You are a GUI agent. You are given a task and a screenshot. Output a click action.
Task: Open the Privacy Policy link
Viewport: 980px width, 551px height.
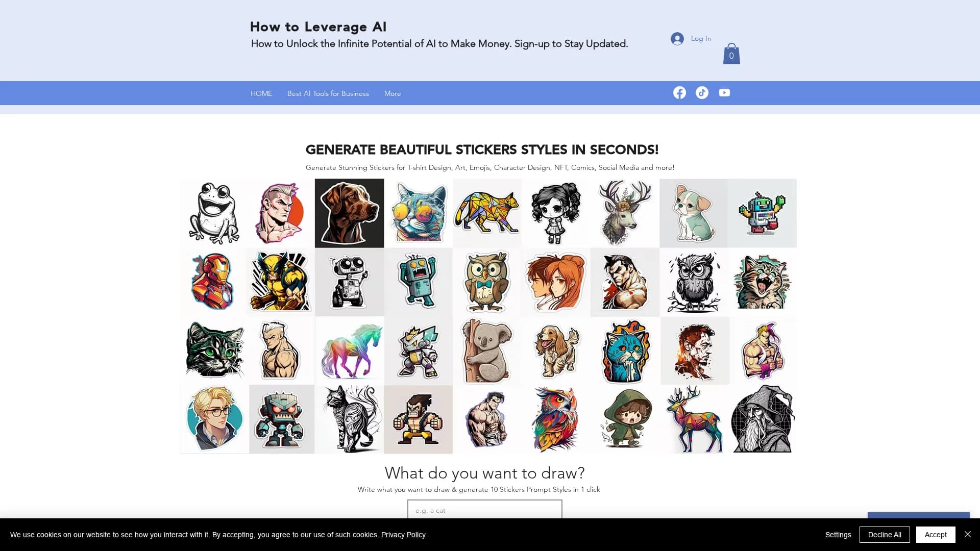pos(403,535)
